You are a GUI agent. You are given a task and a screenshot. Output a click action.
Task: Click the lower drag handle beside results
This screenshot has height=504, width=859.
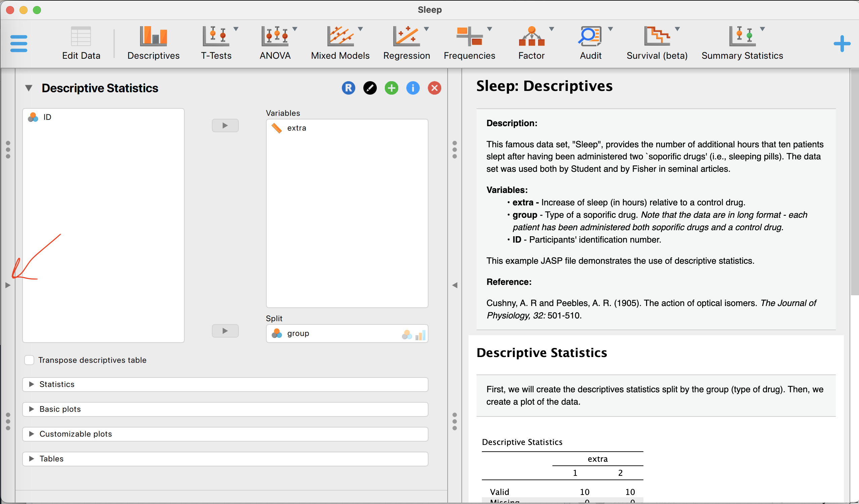[455, 421]
